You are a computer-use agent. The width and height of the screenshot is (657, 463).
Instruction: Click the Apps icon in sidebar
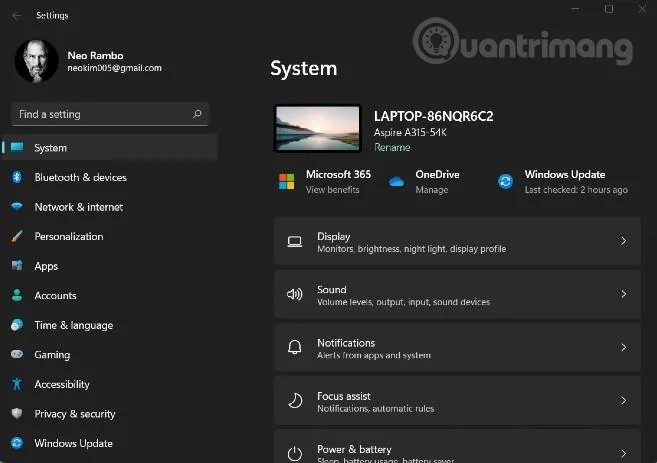point(17,266)
